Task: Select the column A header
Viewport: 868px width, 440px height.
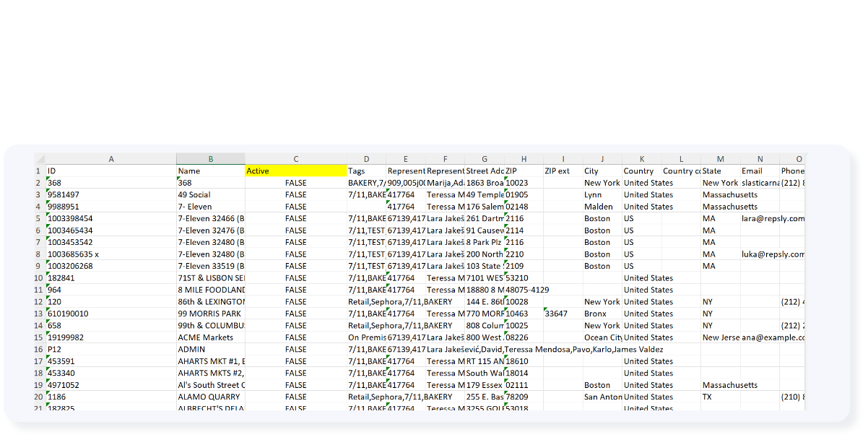Action: tap(110, 159)
